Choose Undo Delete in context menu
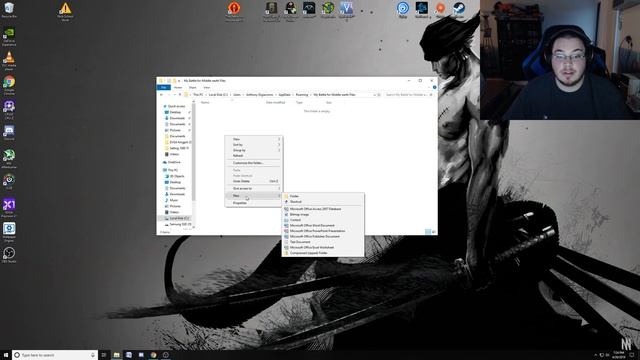Image resolution: width=640 pixels, height=360 pixels. [x=253, y=181]
